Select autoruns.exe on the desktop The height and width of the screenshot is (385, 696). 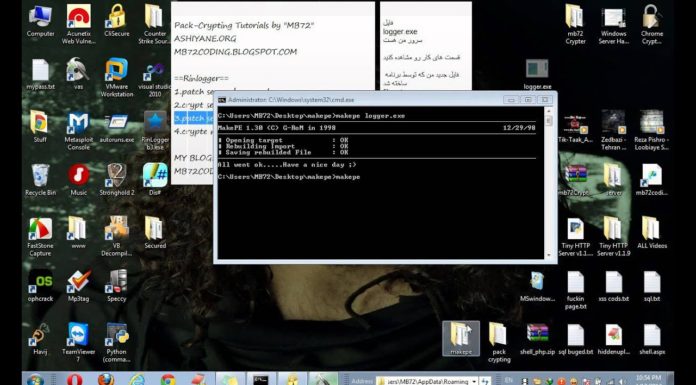click(x=117, y=127)
